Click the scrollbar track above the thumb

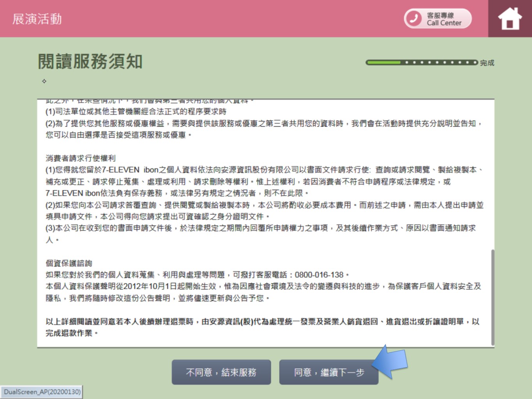(493, 175)
